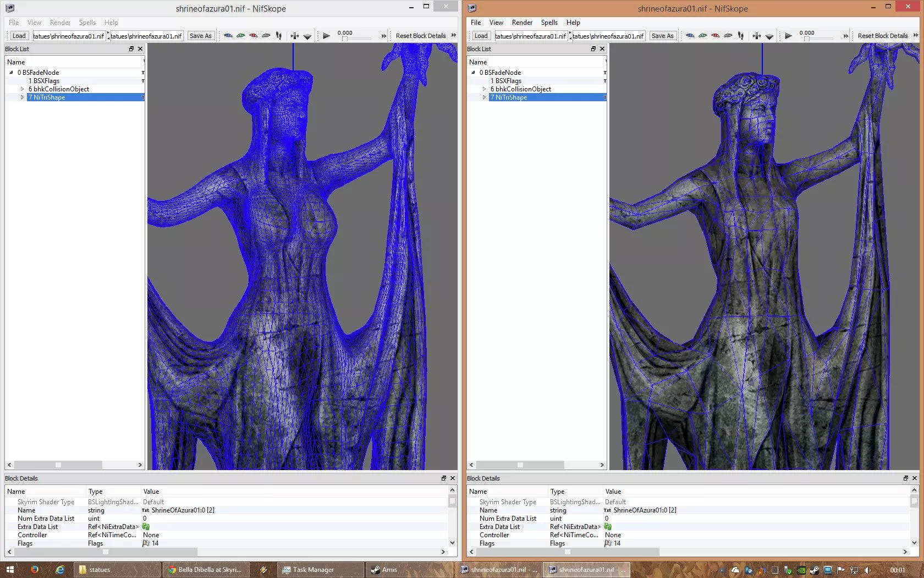Switch to Steam Amis taskbar item
The width and height of the screenshot is (924, 578).
pyautogui.click(x=409, y=570)
